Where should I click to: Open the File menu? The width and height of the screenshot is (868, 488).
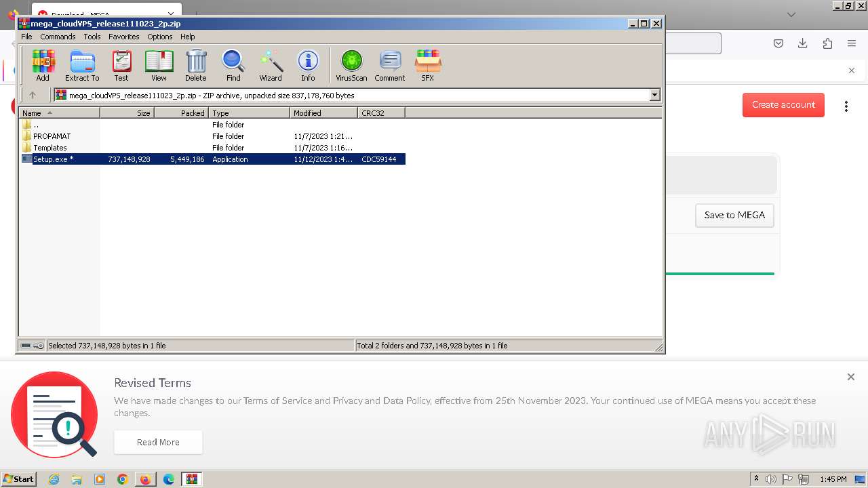pos(26,37)
